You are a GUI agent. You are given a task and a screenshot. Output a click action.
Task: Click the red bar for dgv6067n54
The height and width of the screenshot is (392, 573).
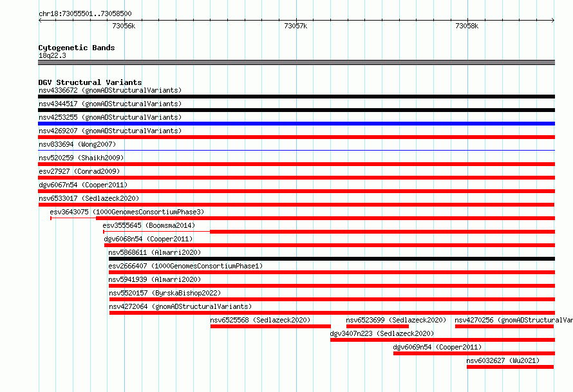click(296, 191)
